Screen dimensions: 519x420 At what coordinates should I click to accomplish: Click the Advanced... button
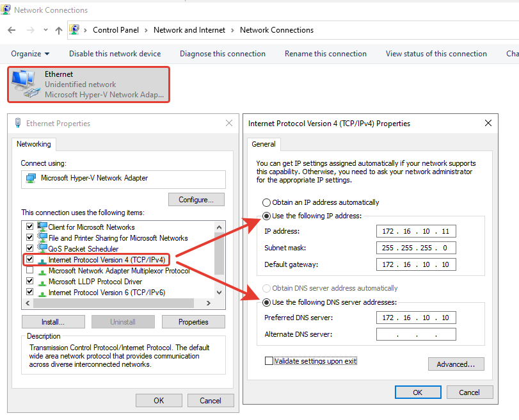click(x=456, y=364)
